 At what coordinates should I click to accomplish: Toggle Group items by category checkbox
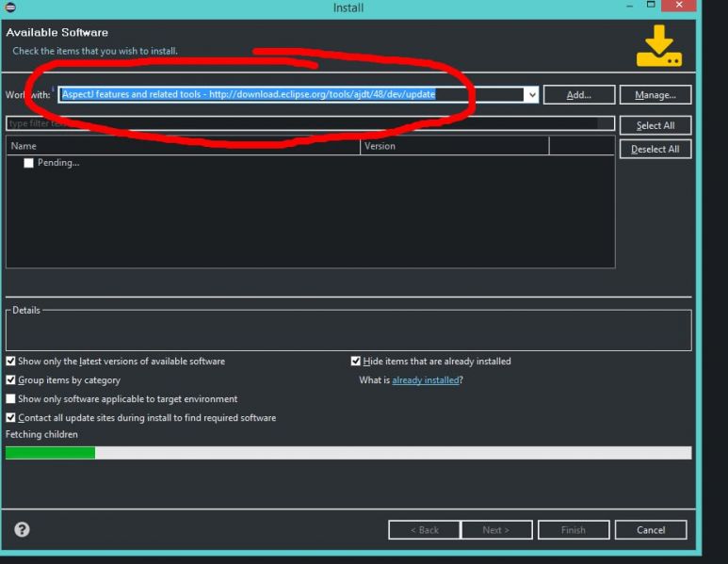click(x=10, y=380)
